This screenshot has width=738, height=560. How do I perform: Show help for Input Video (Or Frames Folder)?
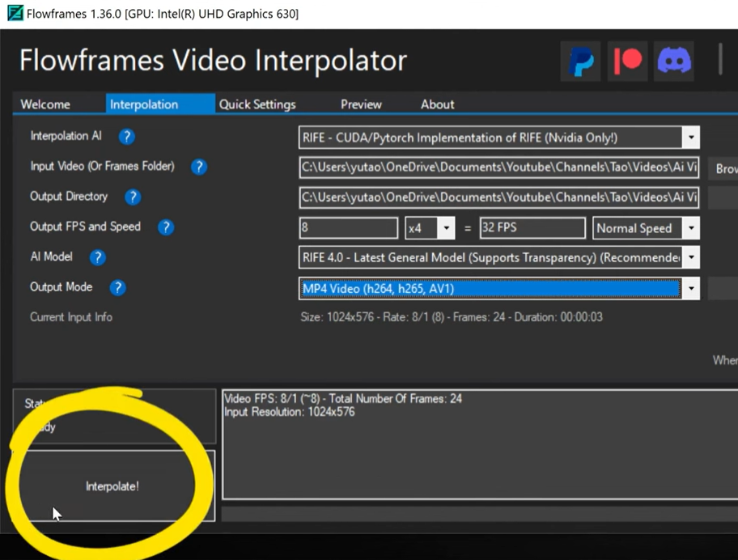(x=198, y=167)
